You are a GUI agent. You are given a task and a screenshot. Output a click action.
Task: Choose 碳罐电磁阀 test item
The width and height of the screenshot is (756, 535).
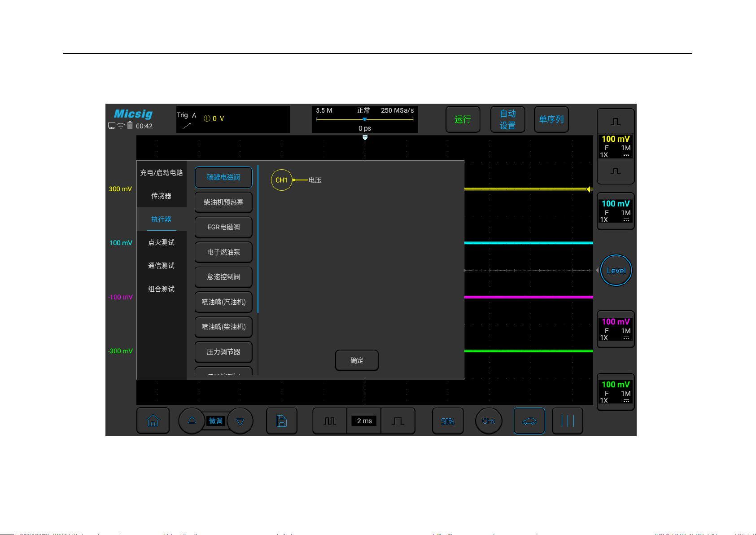tap(223, 177)
